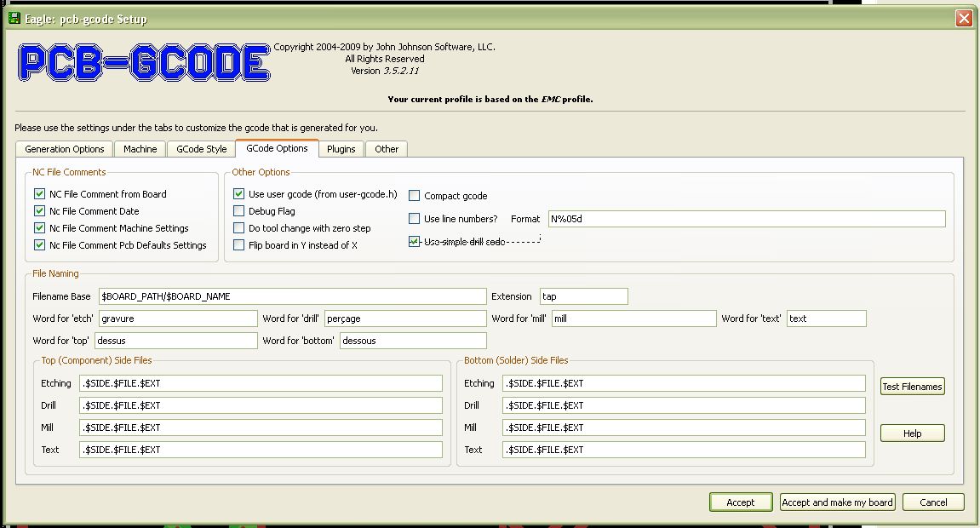Screen dimensions: 980x528
Task: Enable the Compact gcode checkbox
Action: coord(415,196)
